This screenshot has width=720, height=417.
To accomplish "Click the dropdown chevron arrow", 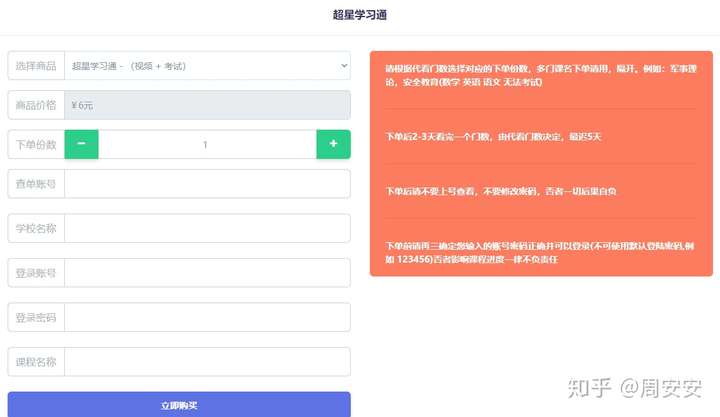I will (344, 66).
